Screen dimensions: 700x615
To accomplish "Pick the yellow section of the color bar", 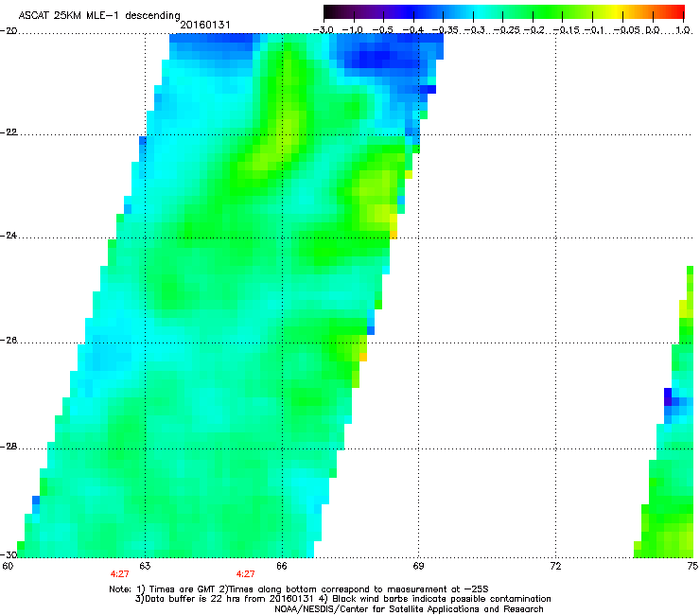I will coord(616,11).
